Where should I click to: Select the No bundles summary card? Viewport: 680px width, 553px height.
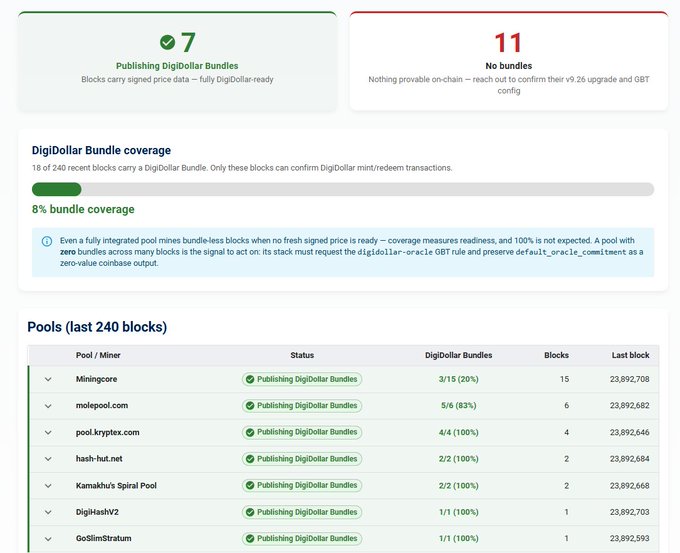click(x=509, y=61)
